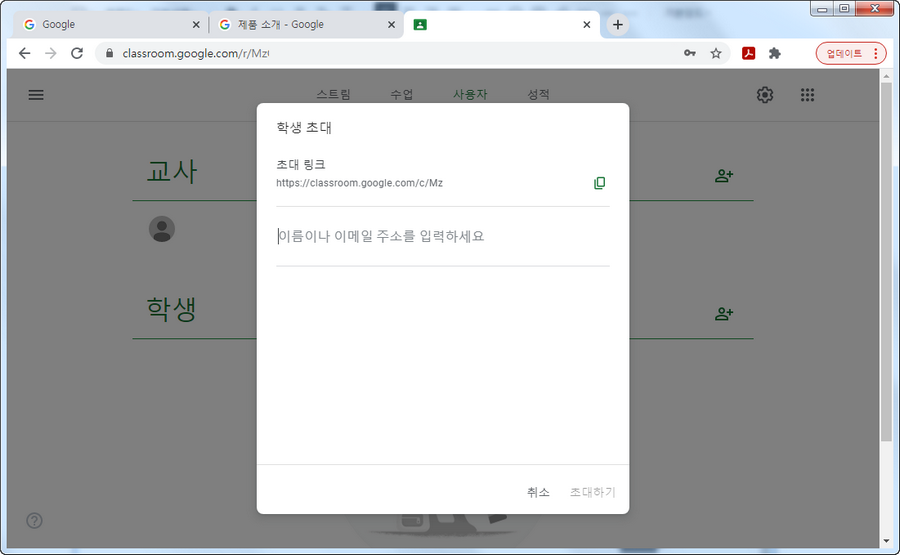Switch to the 제품 소개 - Google tab
The height and width of the screenshot is (555, 900).
click(306, 25)
